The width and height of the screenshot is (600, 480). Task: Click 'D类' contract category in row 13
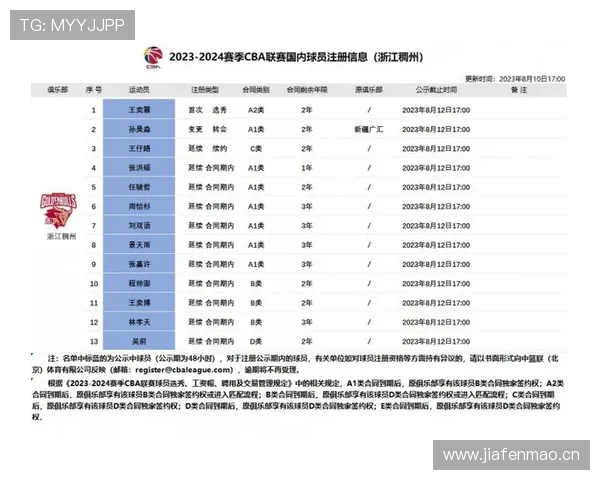pyautogui.click(x=256, y=341)
